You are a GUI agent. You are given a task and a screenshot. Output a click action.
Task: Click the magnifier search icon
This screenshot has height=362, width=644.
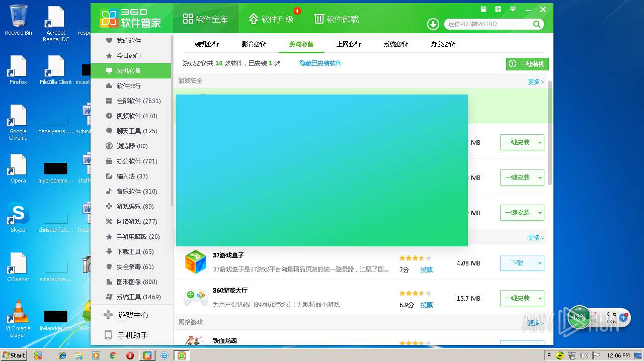(x=537, y=24)
